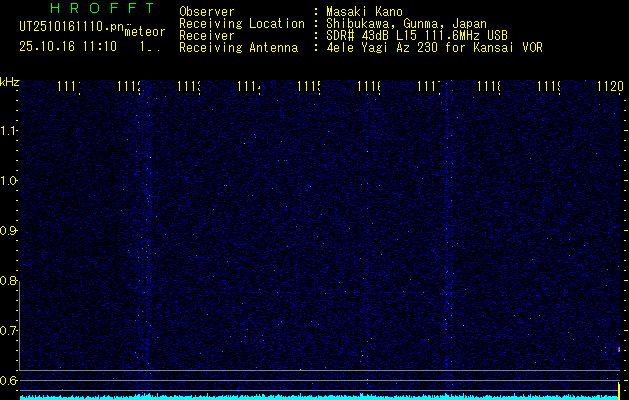Image resolution: width=629 pixels, height=400 pixels.
Task: Click the kHz axis unit label
Action: [x=10, y=83]
